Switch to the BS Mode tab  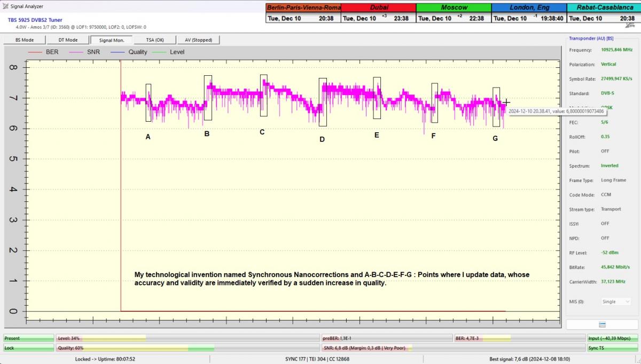[24, 40]
